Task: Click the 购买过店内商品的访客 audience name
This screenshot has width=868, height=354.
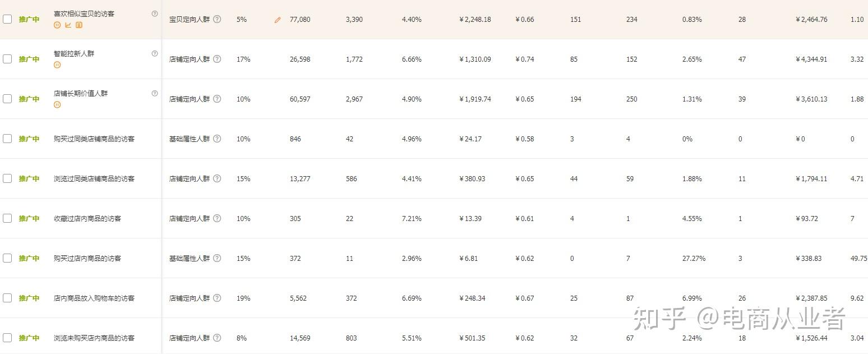Action: 87,259
